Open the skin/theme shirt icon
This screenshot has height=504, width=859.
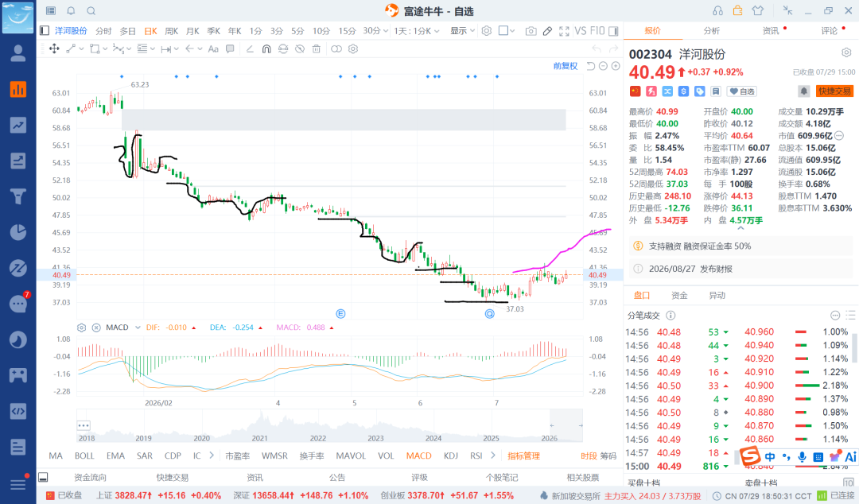pyautogui.click(x=758, y=10)
